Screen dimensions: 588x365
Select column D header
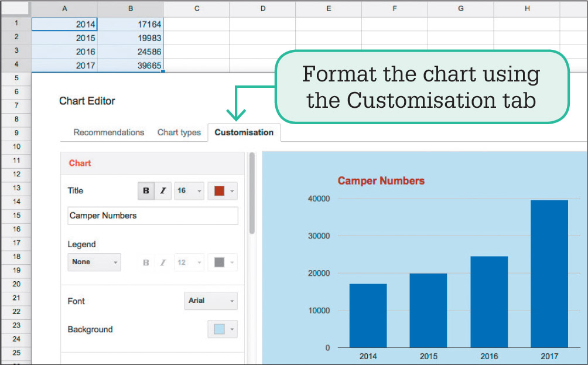click(x=262, y=9)
